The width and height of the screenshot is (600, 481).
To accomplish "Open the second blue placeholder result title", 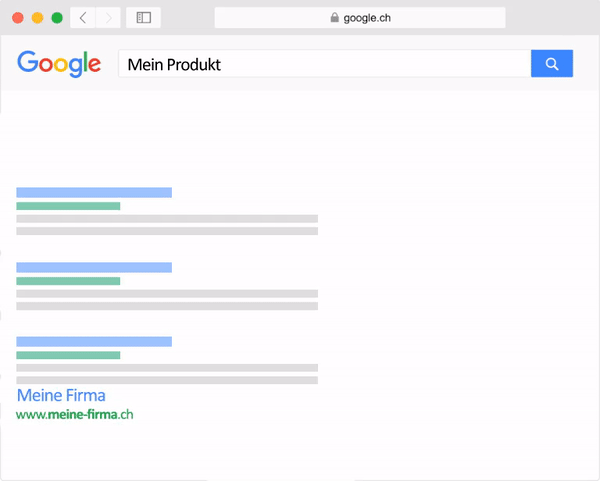I will coord(94,267).
